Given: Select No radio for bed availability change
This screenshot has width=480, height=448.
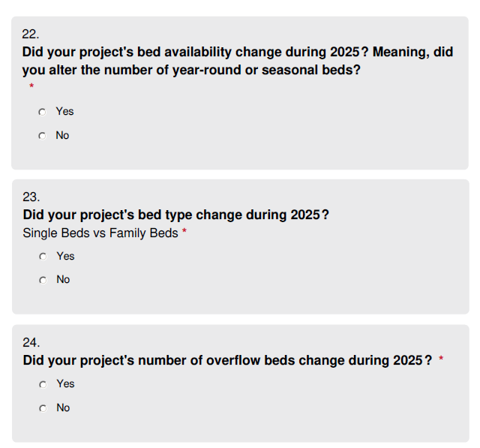Looking at the screenshot, I should click(x=42, y=136).
